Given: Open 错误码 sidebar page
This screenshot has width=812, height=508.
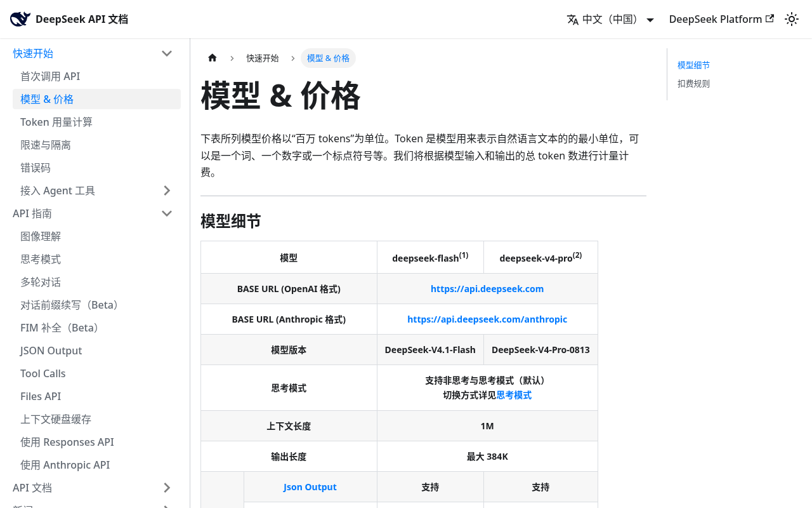Looking at the screenshot, I should click(96, 168).
